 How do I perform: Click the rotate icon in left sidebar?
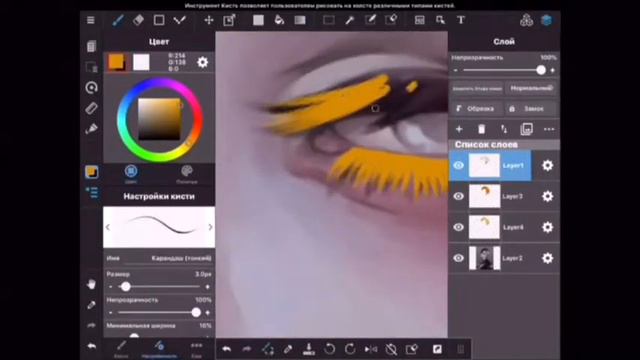(91, 87)
